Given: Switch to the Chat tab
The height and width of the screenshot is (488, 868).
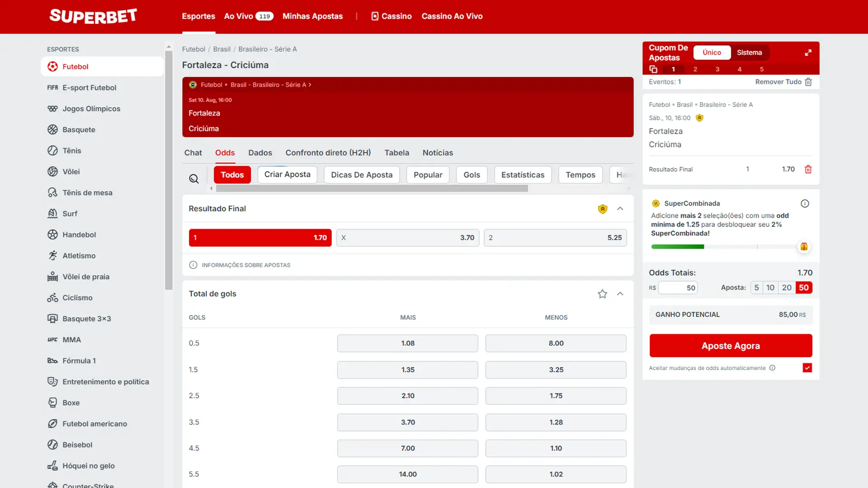Looking at the screenshot, I should pos(193,153).
